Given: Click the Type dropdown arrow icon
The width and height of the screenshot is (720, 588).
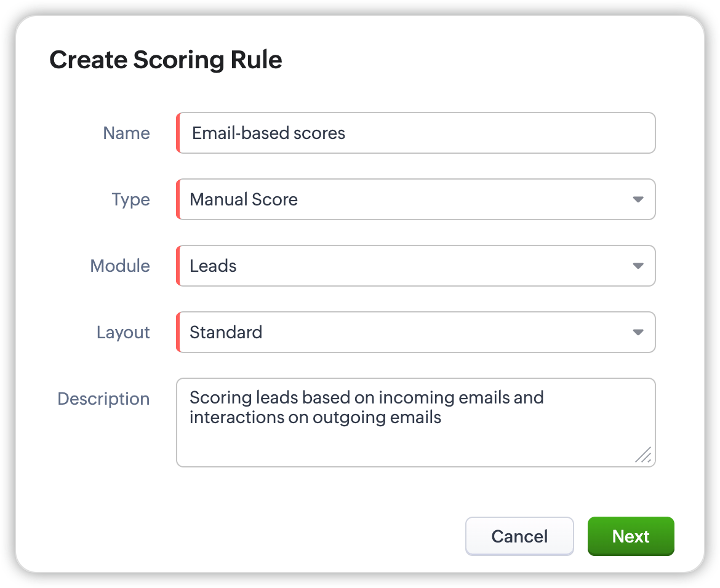Looking at the screenshot, I should coord(638,199).
